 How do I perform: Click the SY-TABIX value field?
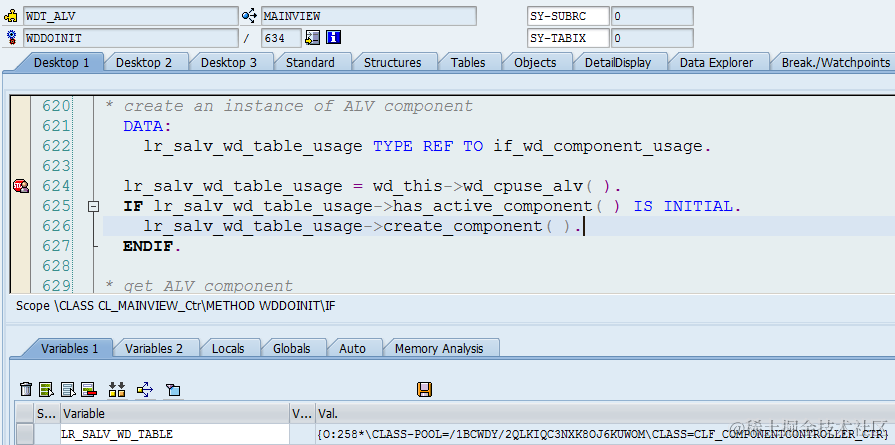tap(652, 38)
